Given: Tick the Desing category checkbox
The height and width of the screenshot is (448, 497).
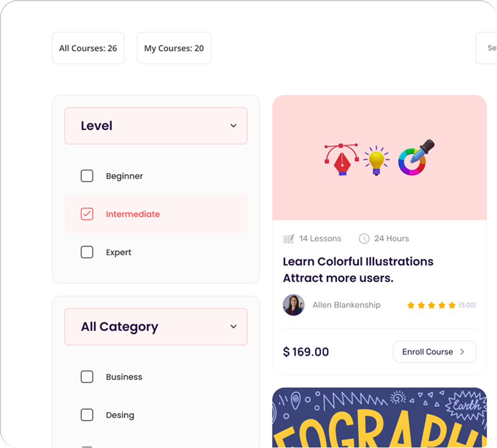Looking at the screenshot, I should click(x=87, y=415).
